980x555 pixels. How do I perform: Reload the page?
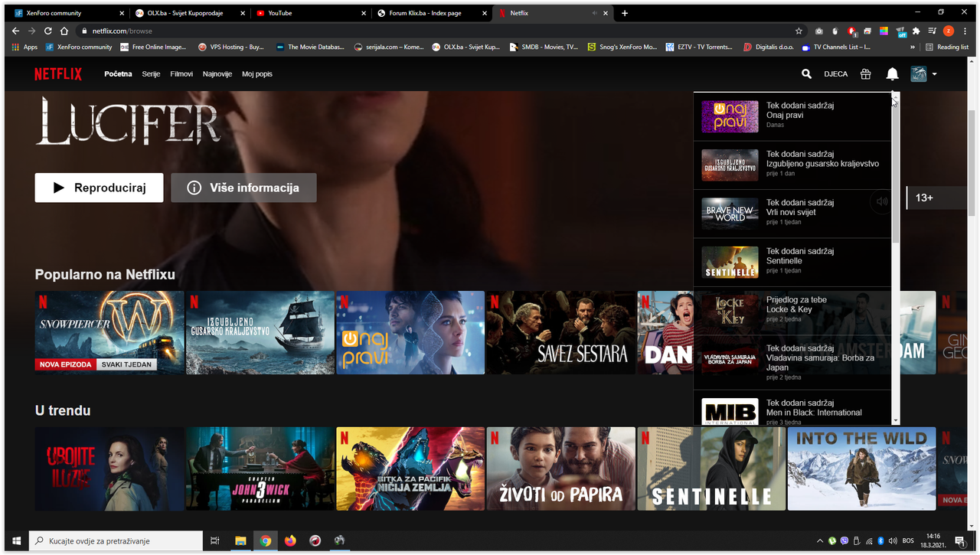[48, 31]
